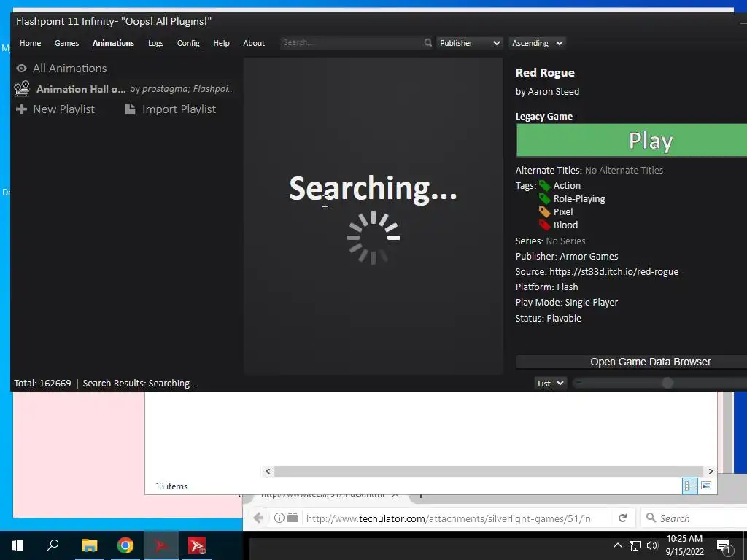Viewport: 747px width, 560px height.
Task: Click the itch.io source URL
Action: pos(614,271)
